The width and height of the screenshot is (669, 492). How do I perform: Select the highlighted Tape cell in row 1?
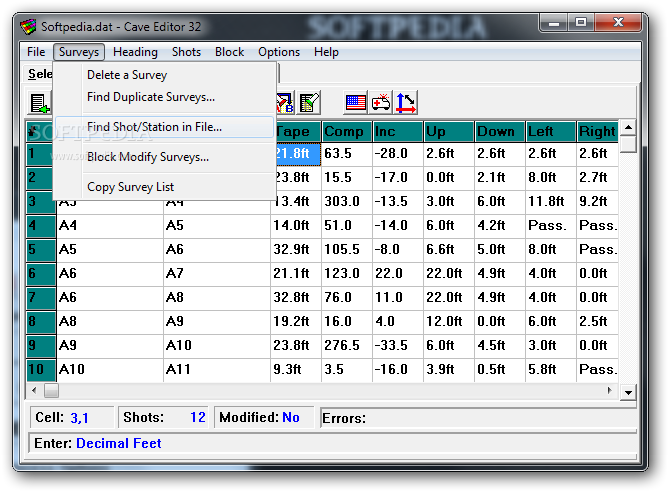pos(298,154)
